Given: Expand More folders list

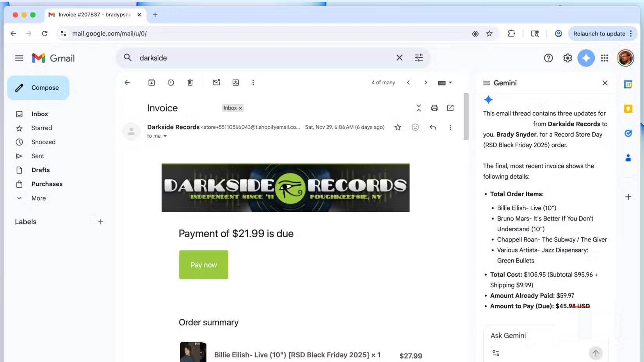Looking at the screenshot, I should [38, 198].
